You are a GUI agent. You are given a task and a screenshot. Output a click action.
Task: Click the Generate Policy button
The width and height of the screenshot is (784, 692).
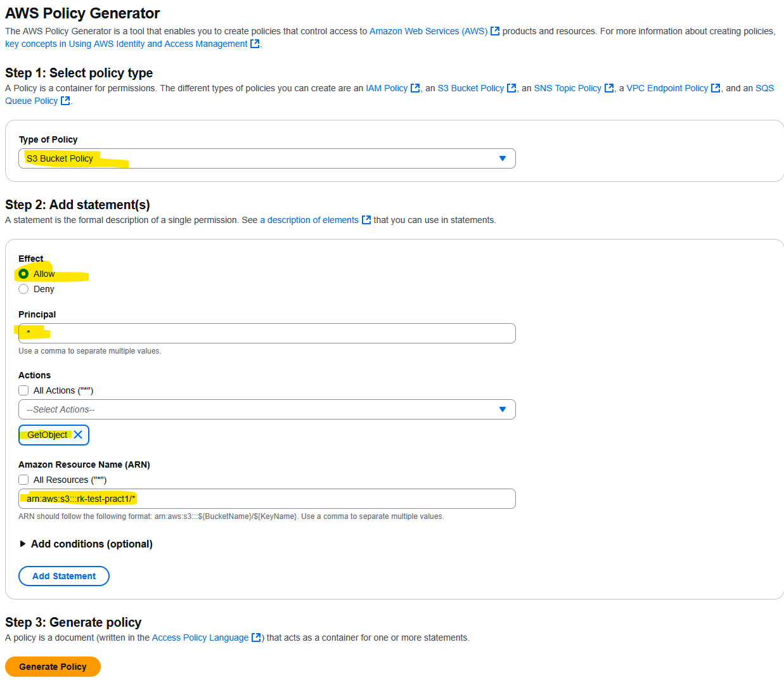click(53, 667)
